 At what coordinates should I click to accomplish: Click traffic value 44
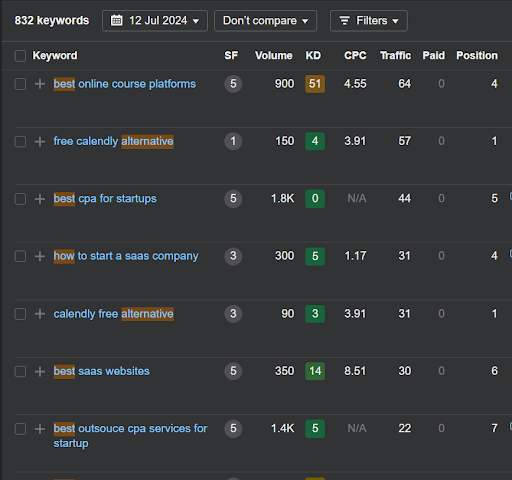point(405,199)
